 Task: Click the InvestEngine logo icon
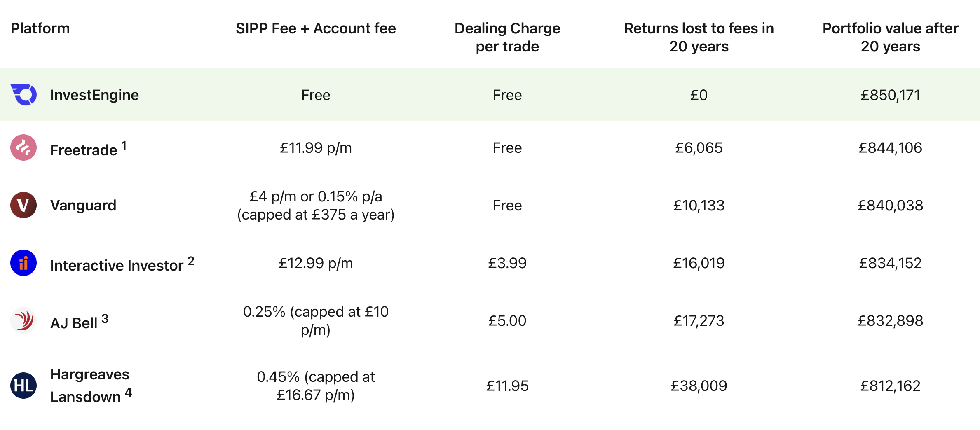point(23,95)
